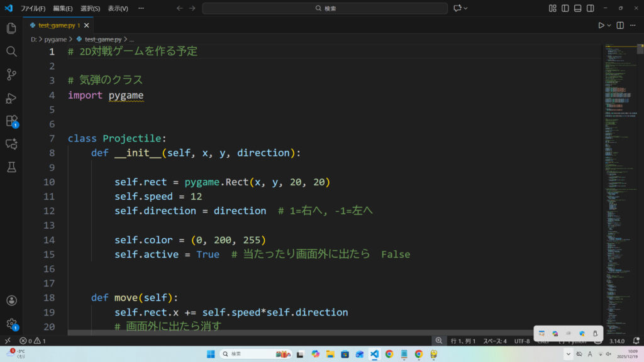Toggle the Primary Side Bar visibility
644x362 pixels.
pos(565,8)
